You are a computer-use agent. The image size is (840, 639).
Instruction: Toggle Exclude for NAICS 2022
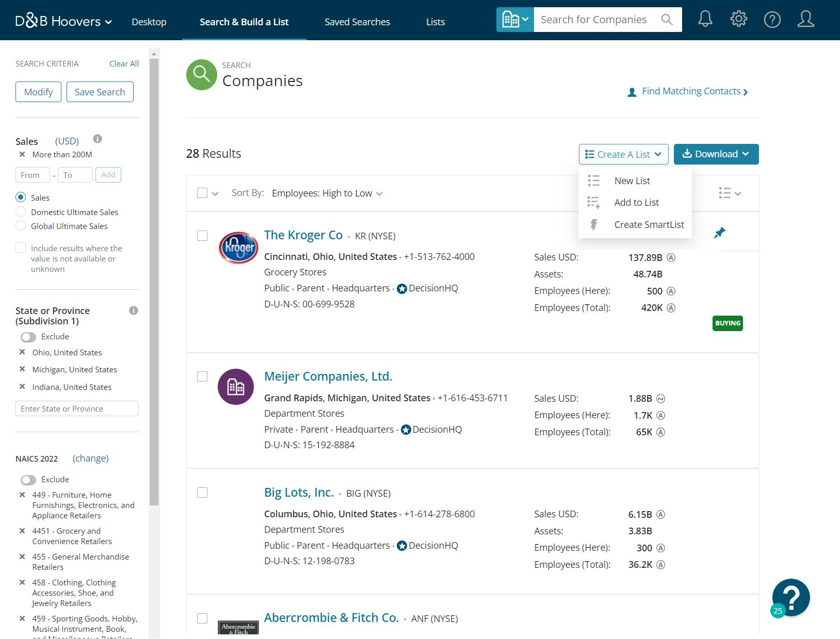(28, 480)
